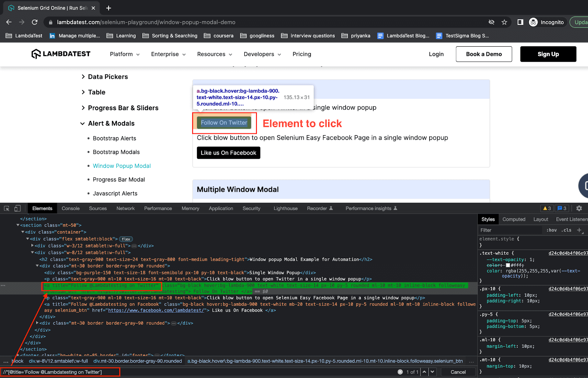588x378 pixels.
Task: Focus the Styles Filter input
Action: pyautogui.click(x=510, y=230)
